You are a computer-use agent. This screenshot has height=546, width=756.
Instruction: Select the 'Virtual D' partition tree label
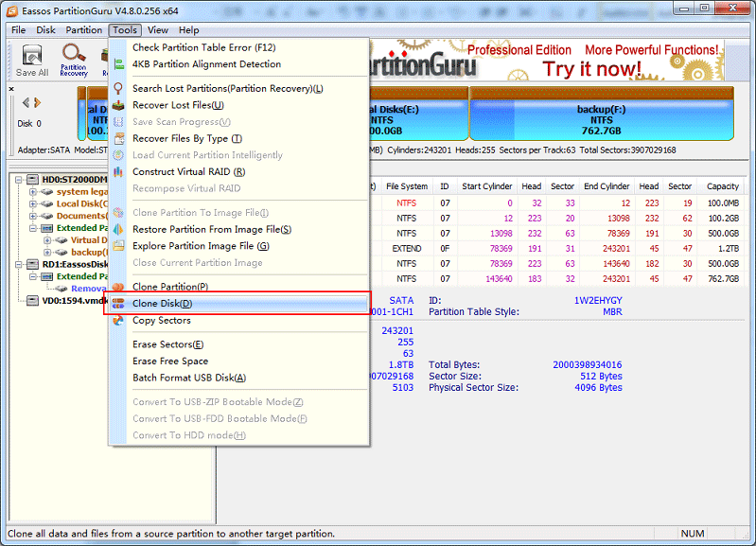(89, 240)
